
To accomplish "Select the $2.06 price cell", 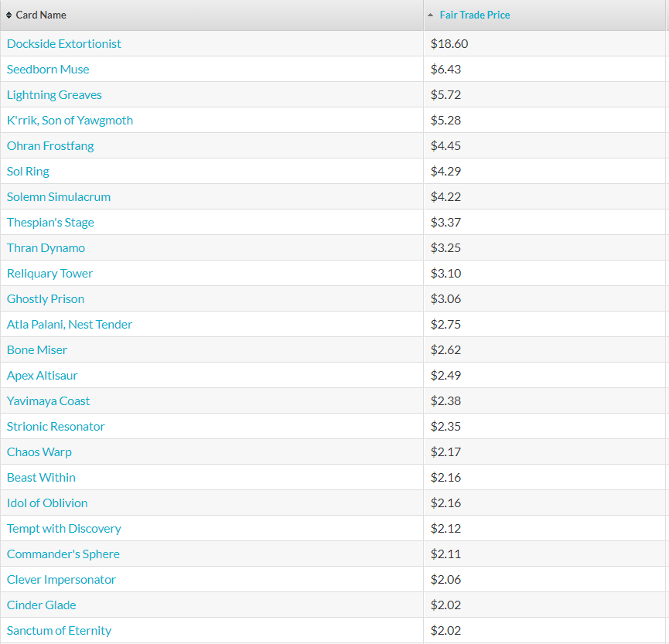I will [x=544, y=580].
